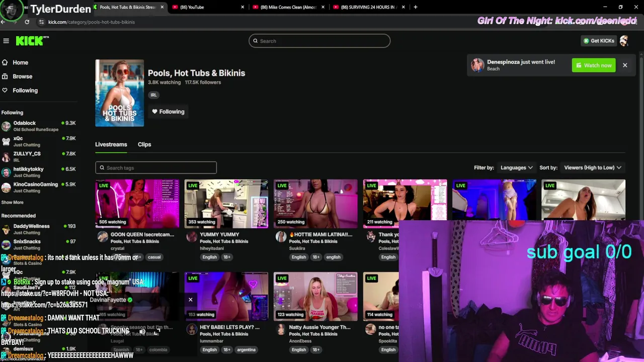Click Denespinoza's notification avatar
This screenshot has width=644, height=362.
click(477, 65)
